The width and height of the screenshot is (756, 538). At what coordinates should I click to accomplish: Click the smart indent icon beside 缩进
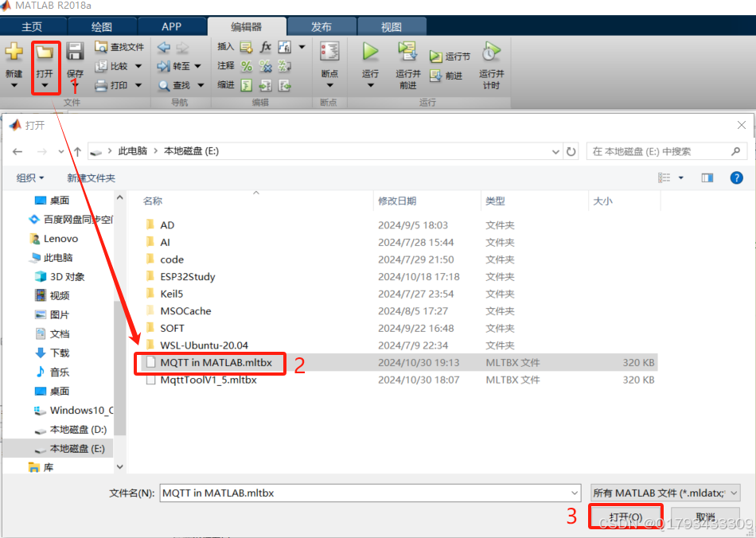[x=247, y=85]
